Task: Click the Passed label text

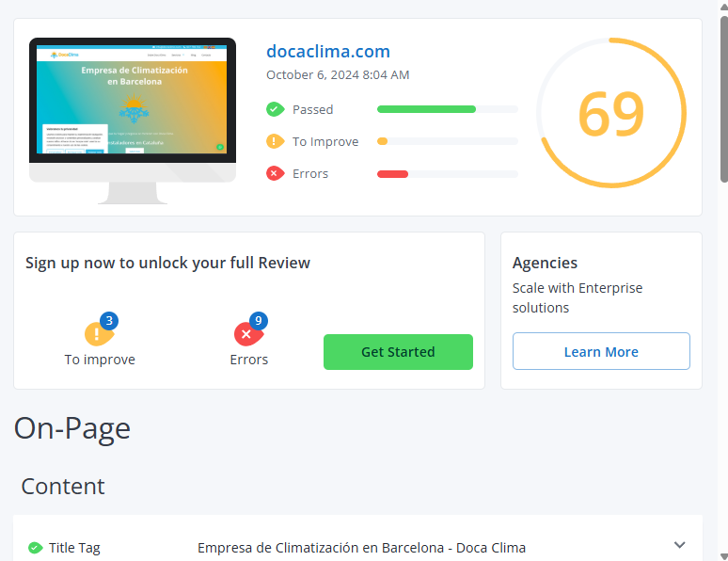Action: click(x=312, y=110)
